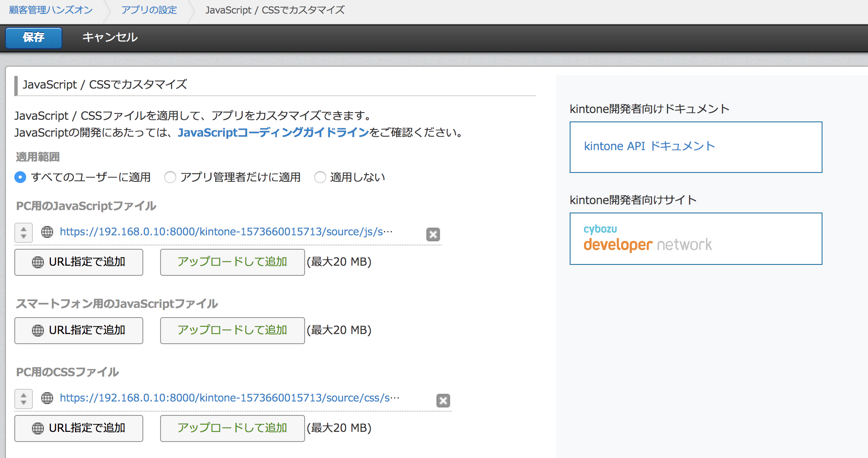Click globe icon beside the source/js URL

coord(47,232)
